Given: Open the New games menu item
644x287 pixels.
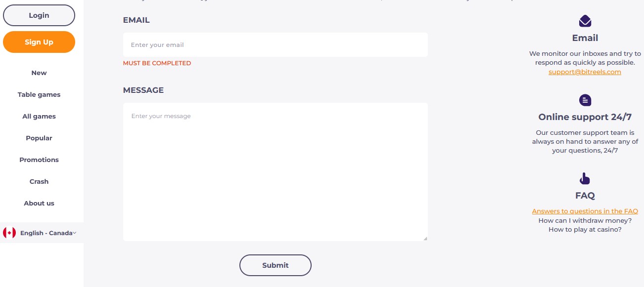Looking at the screenshot, I should [39, 73].
